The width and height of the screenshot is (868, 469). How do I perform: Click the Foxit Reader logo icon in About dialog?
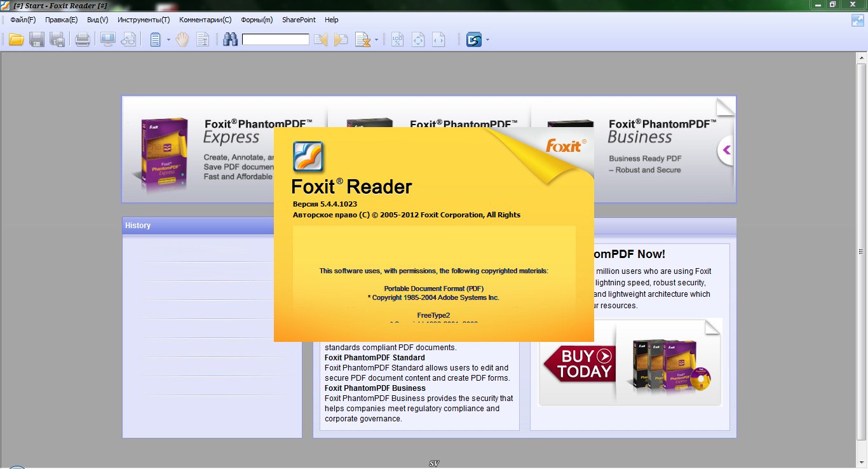click(308, 156)
